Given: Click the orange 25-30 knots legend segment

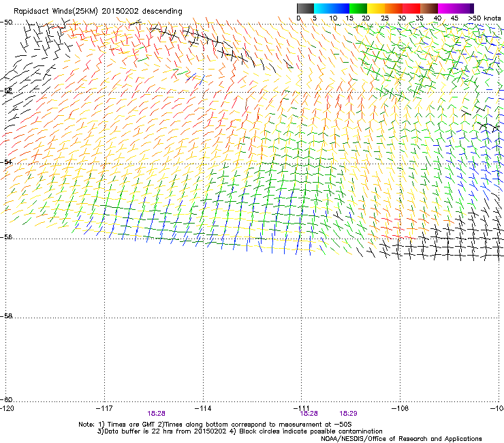Looking at the screenshot, I should coord(394,8).
